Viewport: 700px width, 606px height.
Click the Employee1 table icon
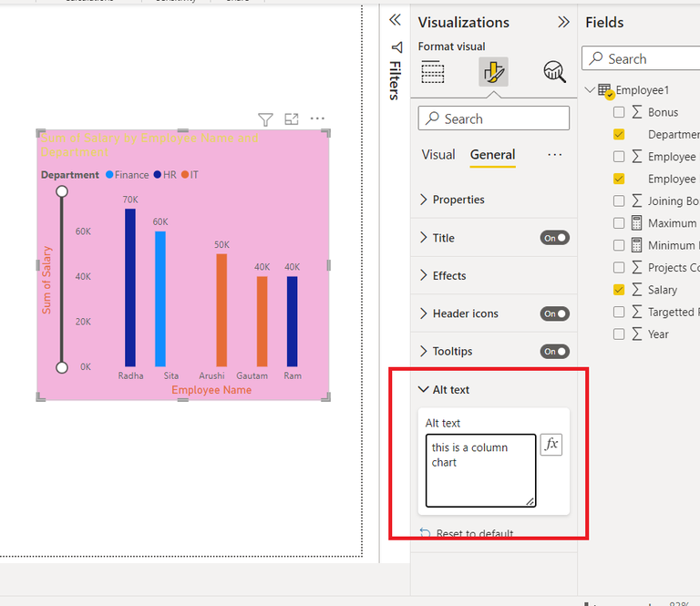[x=606, y=90]
